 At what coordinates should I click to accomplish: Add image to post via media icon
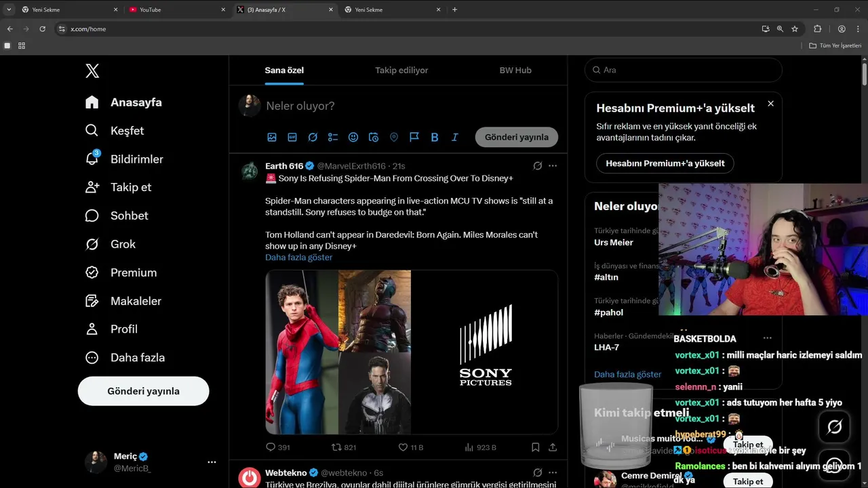click(272, 137)
